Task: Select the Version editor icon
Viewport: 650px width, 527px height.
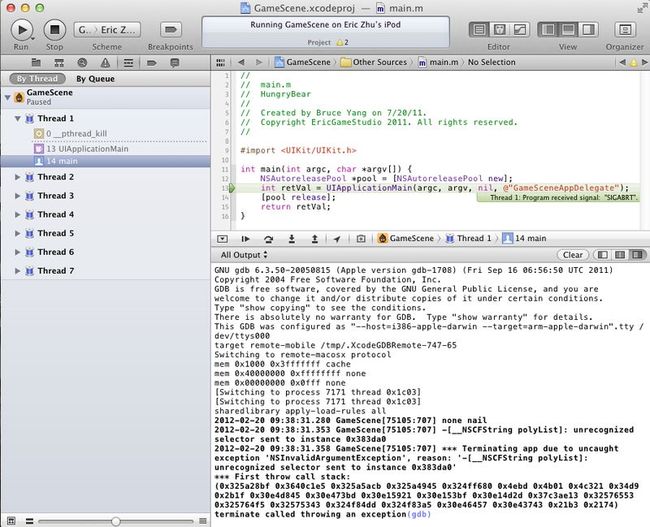Action: 519,30
